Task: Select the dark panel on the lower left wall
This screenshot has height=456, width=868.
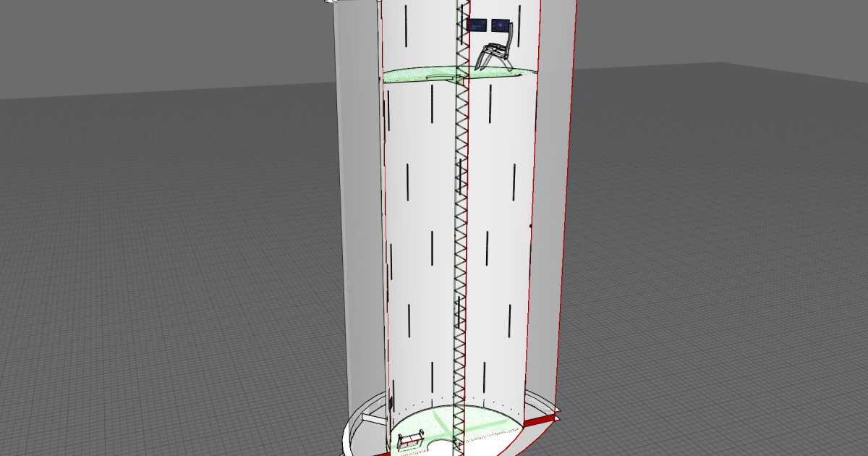Action: click(390, 403)
